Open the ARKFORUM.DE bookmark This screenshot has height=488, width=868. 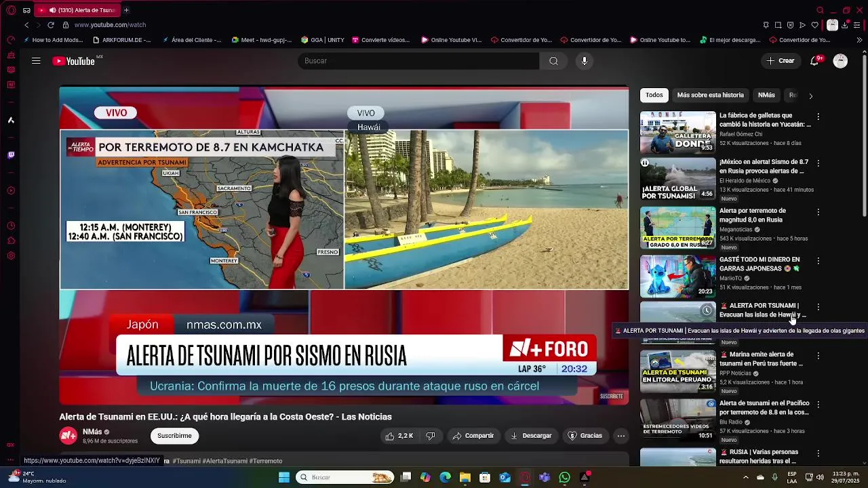122,40
